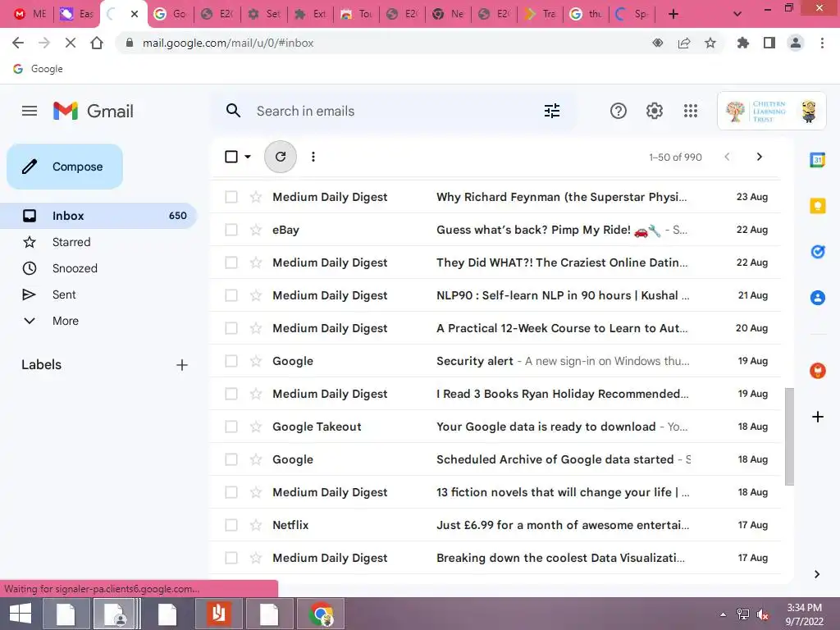
Task: Switch to the Set settings browser tab
Action: tap(264, 14)
